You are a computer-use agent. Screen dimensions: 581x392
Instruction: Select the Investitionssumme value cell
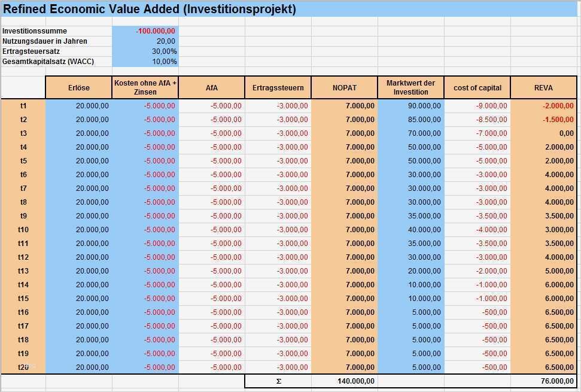[x=144, y=31]
